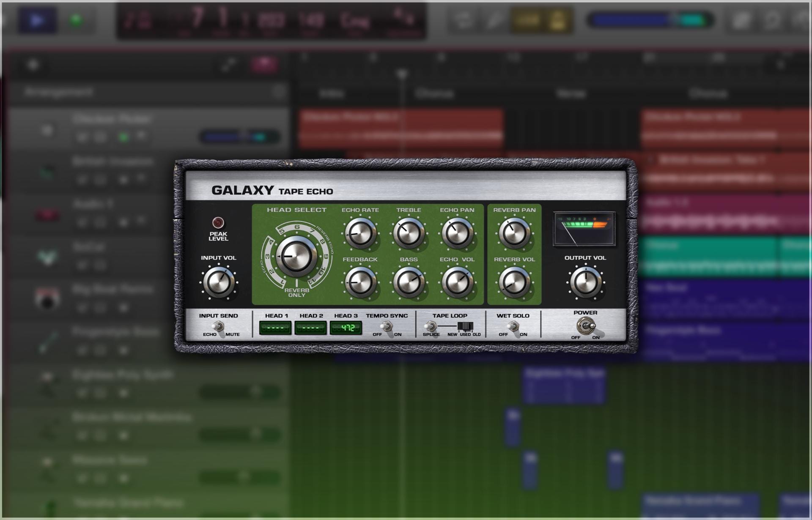Screen dimensions: 812x520
Task: Select the Intro arrangement marker
Action: pyautogui.click(x=332, y=93)
